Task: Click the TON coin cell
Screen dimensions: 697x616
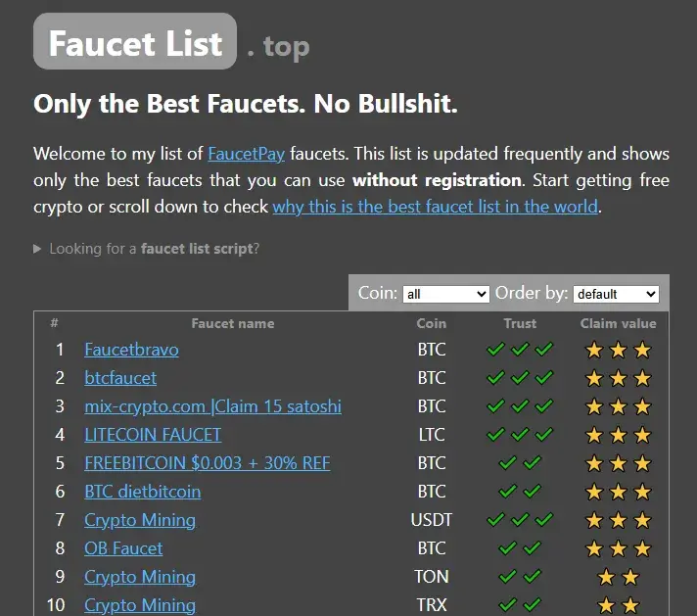Action: [431, 577]
